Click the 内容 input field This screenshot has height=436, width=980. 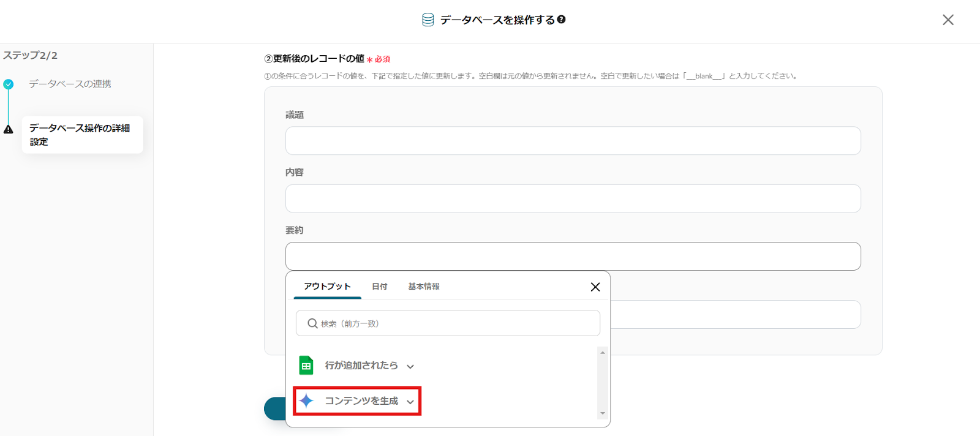[573, 198]
